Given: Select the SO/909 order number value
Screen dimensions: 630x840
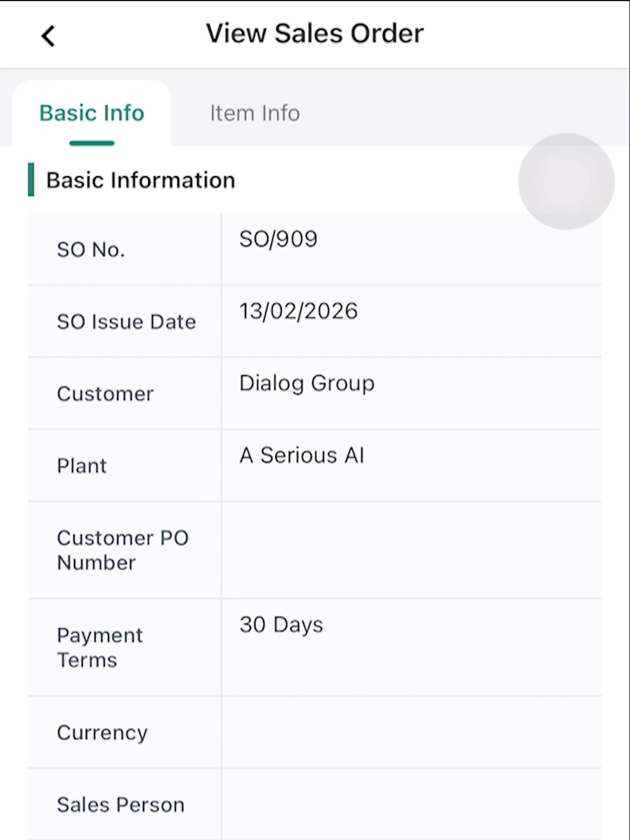Looking at the screenshot, I should click(x=278, y=239).
